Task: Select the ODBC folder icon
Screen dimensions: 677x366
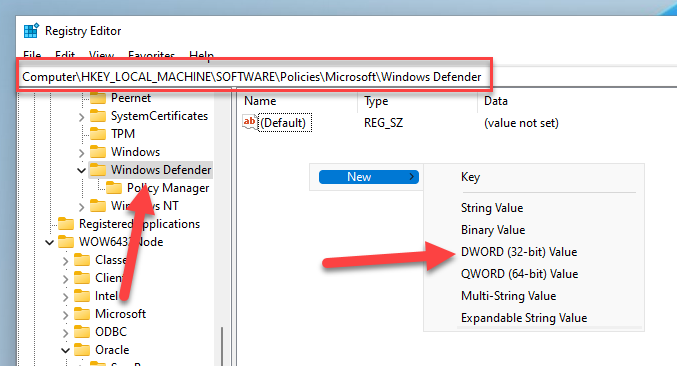Action: (82, 332)
